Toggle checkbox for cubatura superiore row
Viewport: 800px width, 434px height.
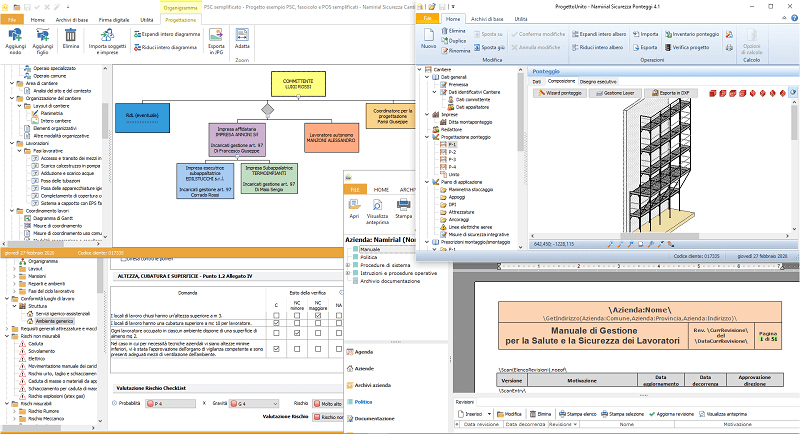click(x=277, y=324)
